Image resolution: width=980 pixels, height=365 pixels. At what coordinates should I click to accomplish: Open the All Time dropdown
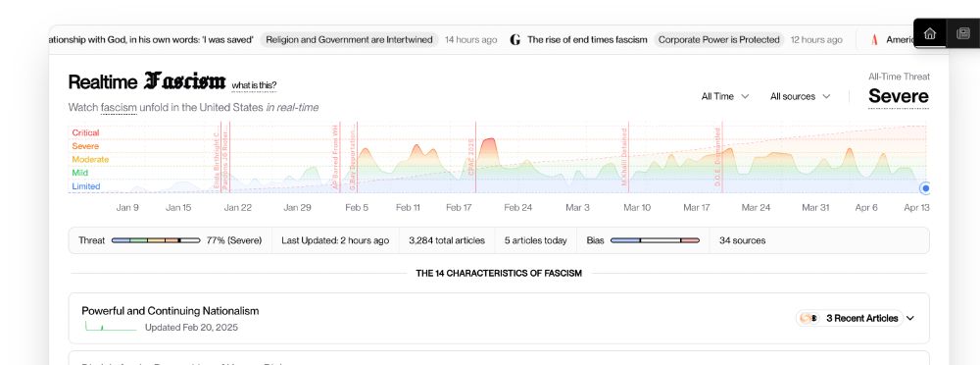(725, 96)
